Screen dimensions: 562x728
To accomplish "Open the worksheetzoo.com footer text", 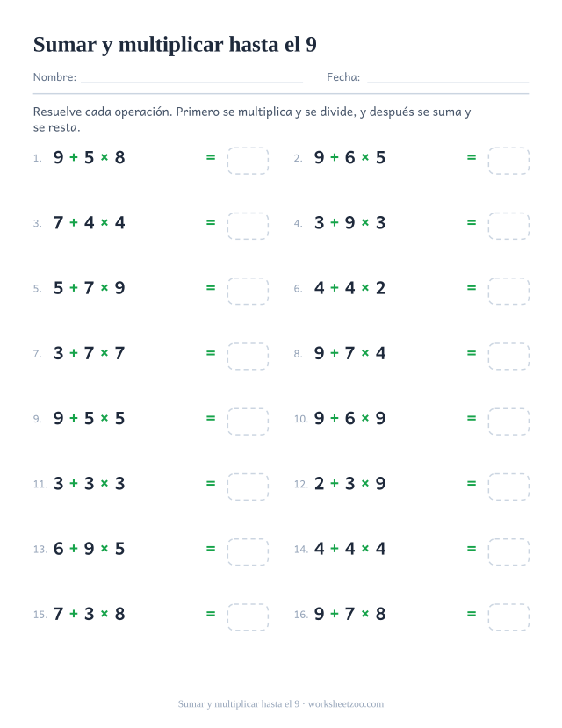I will [346, 704].
